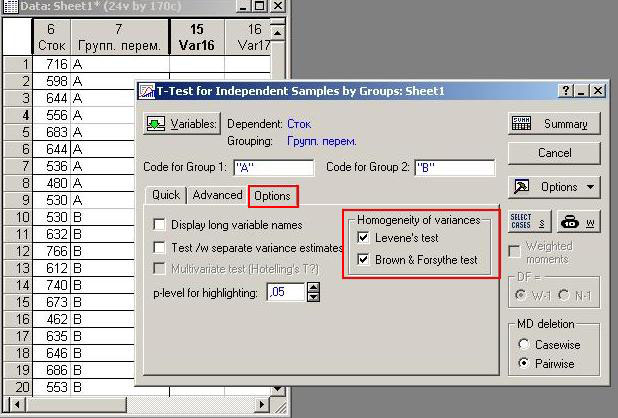Click the spreadsheet icon in Data window title
This screenshot has height=418, width=618.
click(x=10, y=6)
